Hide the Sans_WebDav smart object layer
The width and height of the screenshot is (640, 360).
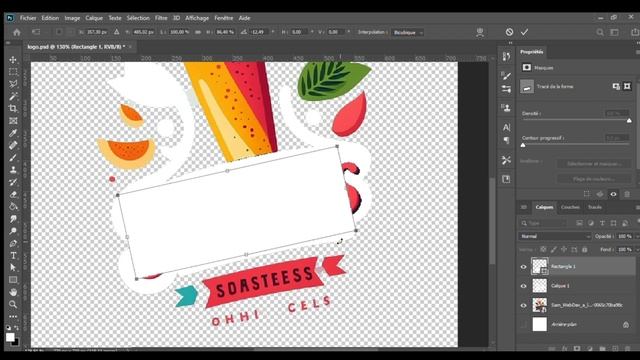(524, 305)
